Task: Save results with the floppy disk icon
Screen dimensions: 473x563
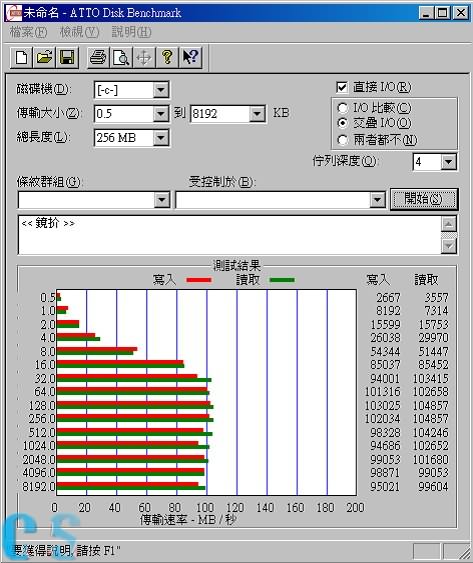Action: [67, 57]
